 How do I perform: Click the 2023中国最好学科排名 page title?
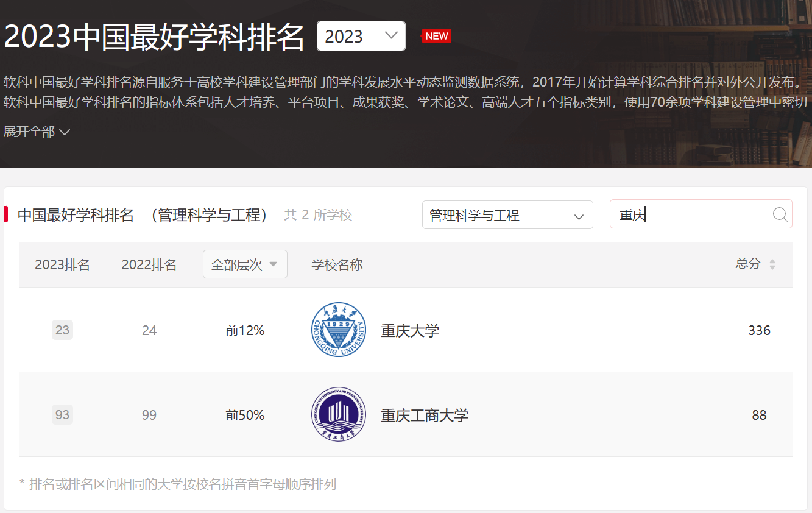(154, 37)
